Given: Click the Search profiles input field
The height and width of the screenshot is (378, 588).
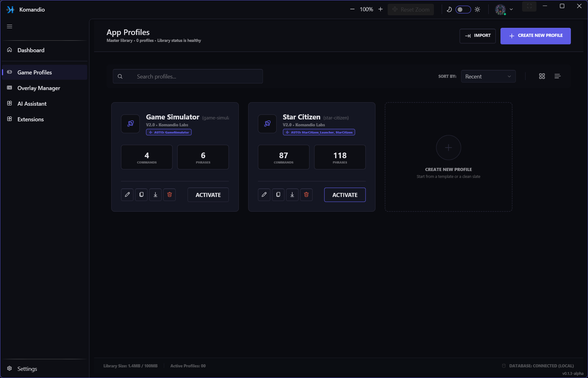Looking at the screenshot, I should point(188,77).
